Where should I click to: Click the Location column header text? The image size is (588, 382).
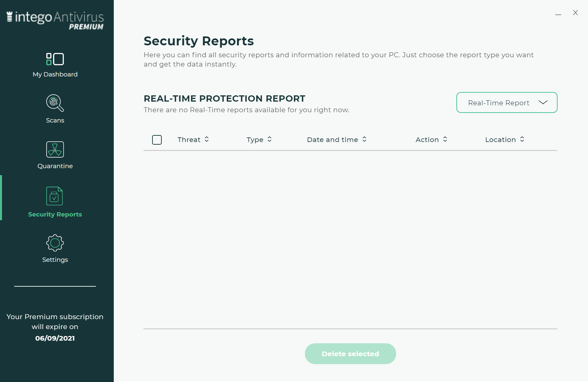pos(500,140)
